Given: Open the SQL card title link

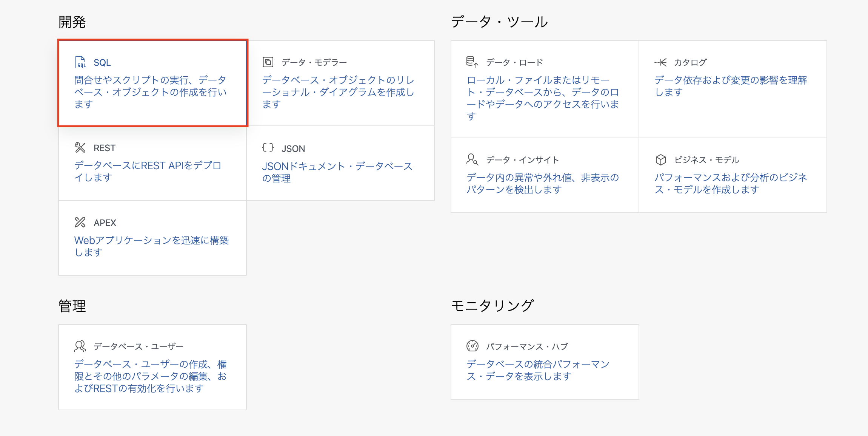Looking at the screenshot, I should coord(102,63).
